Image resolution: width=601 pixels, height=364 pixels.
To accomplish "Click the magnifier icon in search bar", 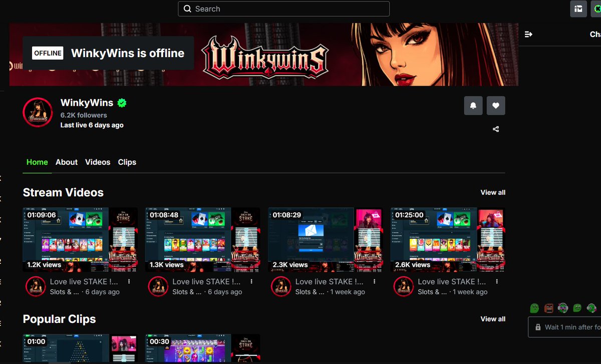I will (187, 9).
